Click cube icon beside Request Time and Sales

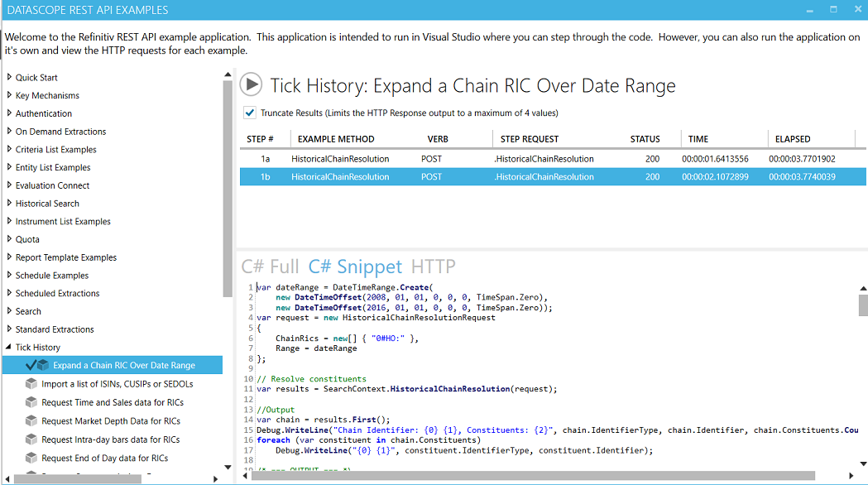click(31, 402)
